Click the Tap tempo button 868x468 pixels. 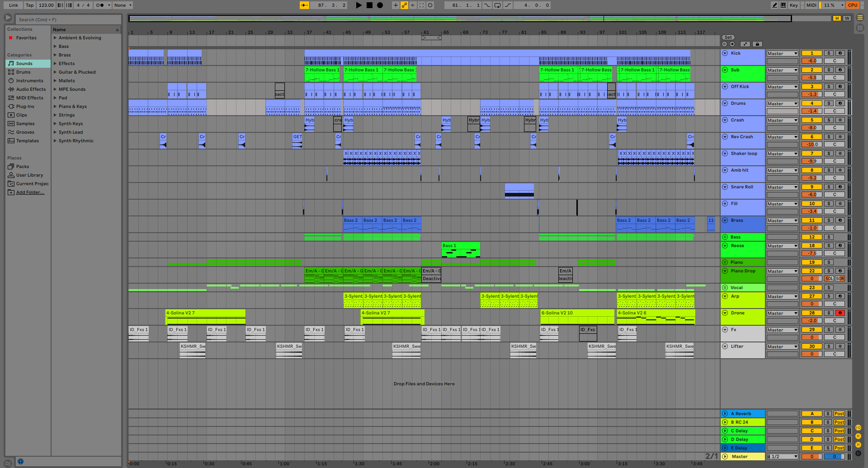29,5
